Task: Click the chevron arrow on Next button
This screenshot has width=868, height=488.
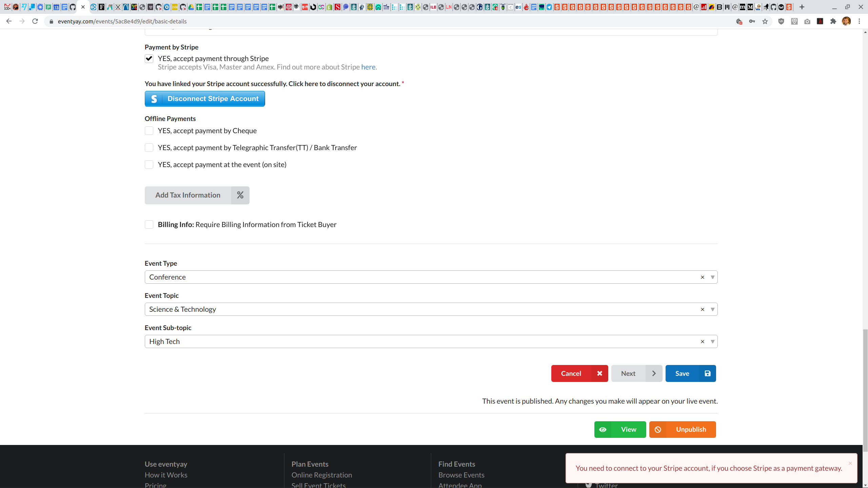Action: coord(654,373)
